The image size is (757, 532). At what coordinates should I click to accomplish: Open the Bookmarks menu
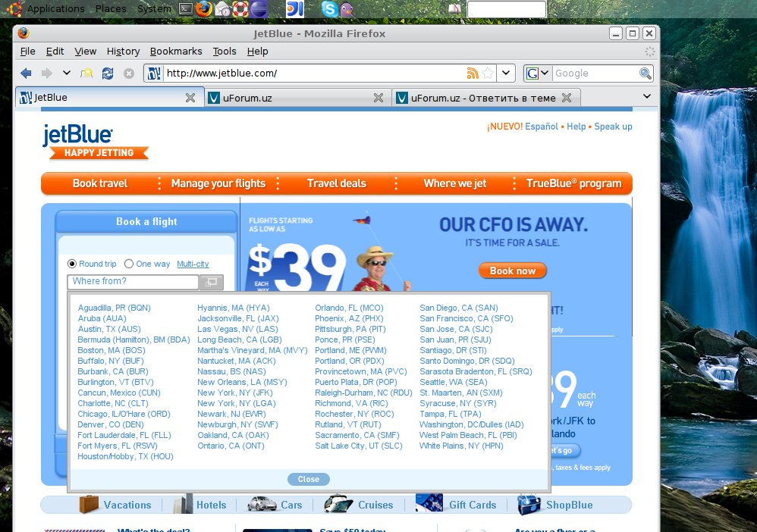tap(176, 51)
